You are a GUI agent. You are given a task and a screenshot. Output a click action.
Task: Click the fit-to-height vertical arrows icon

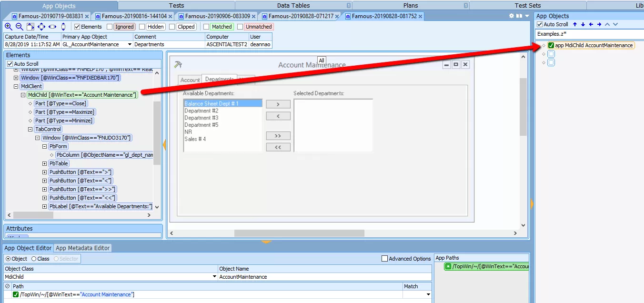coord(63,27)
